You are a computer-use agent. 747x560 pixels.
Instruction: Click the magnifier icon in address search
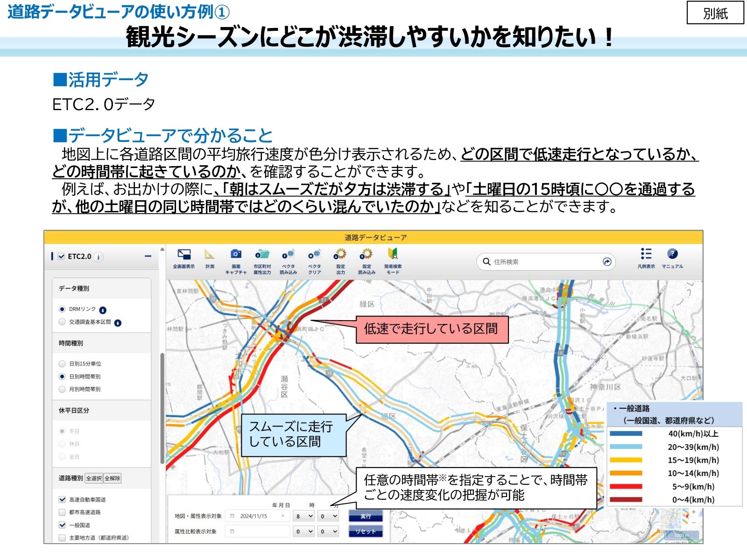(x=486, y=262)
